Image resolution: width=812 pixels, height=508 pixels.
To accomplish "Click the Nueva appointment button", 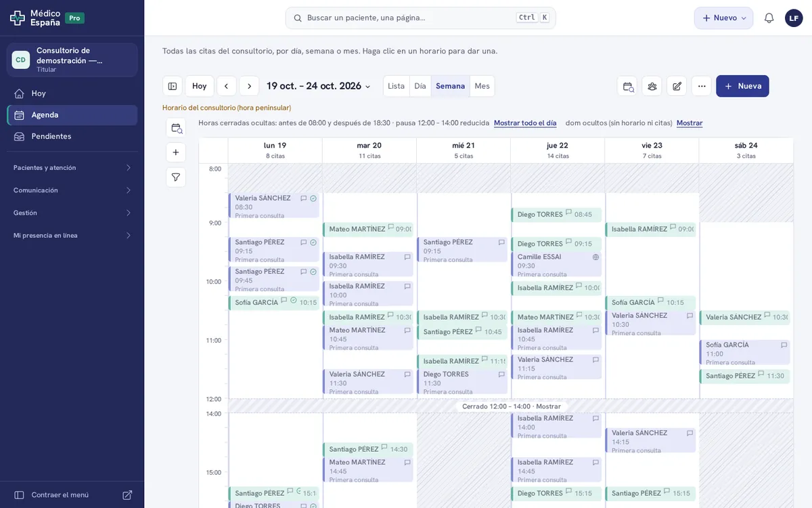I will 742,86.
